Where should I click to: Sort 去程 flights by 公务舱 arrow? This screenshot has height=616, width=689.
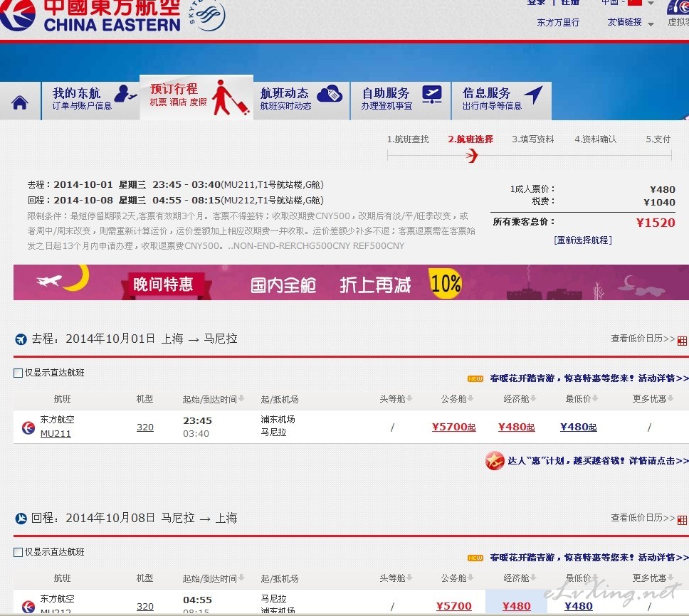(x=470, y=398)
